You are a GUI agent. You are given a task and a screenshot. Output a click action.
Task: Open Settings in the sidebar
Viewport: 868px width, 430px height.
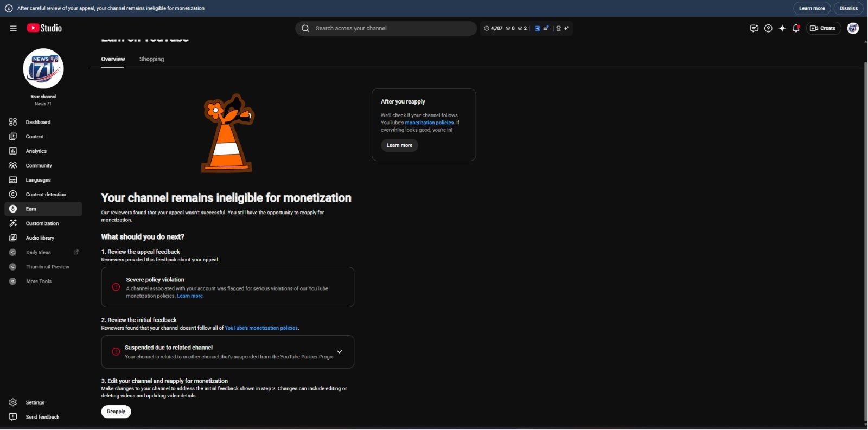[x=43, y=402]
